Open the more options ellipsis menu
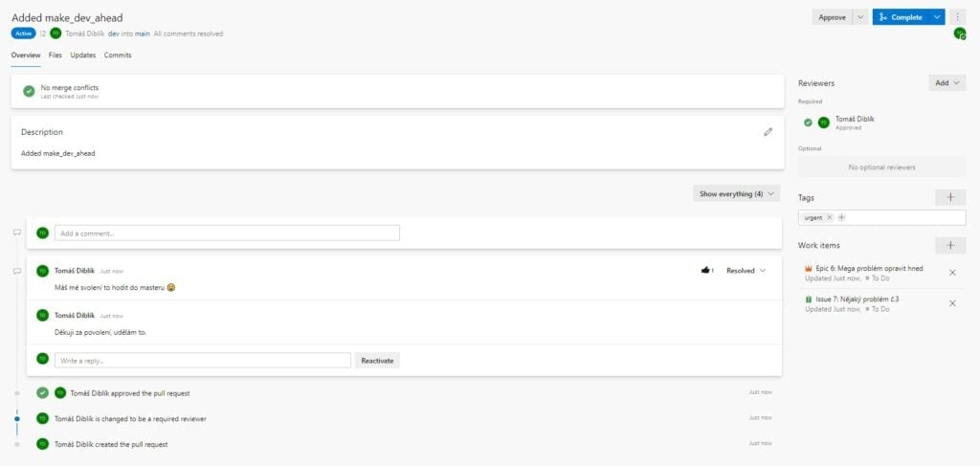Image resolution: width=980 pixels, height=466 pixels. point(958,17)
